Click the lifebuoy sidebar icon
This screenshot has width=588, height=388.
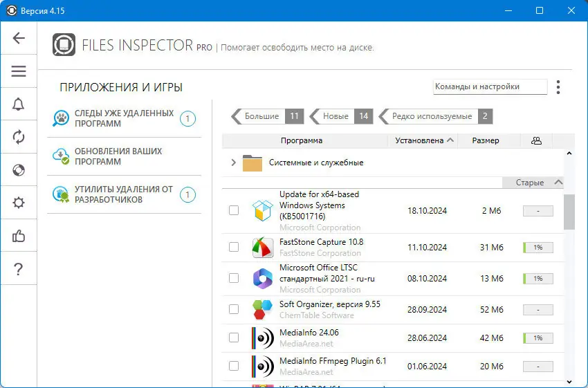click(x=19, y=170)
